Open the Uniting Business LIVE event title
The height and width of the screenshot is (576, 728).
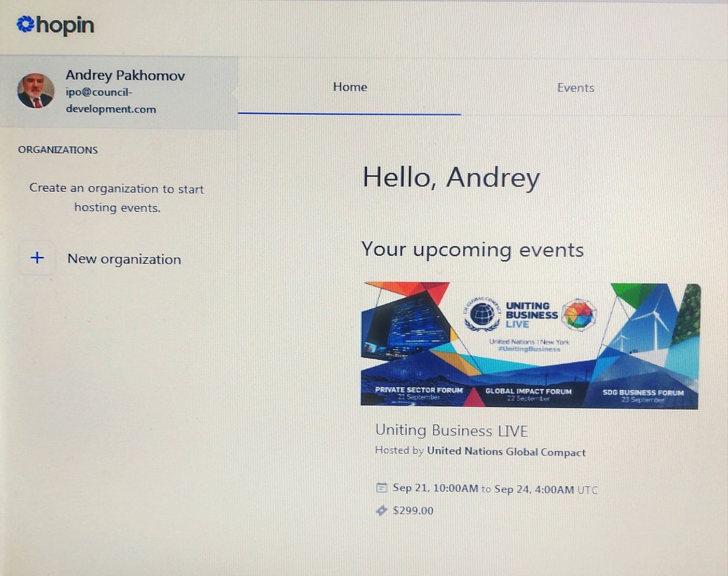[x=451, y=430]
